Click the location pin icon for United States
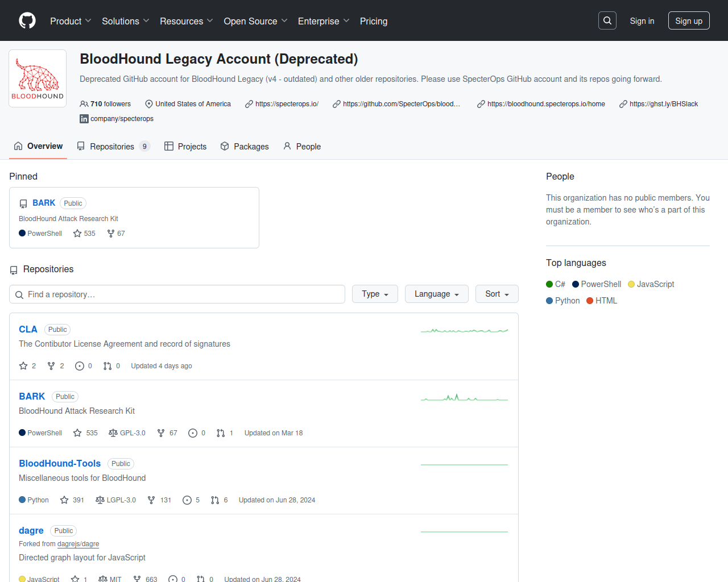This screenshot has width=728, height=582. pos(149,104)
